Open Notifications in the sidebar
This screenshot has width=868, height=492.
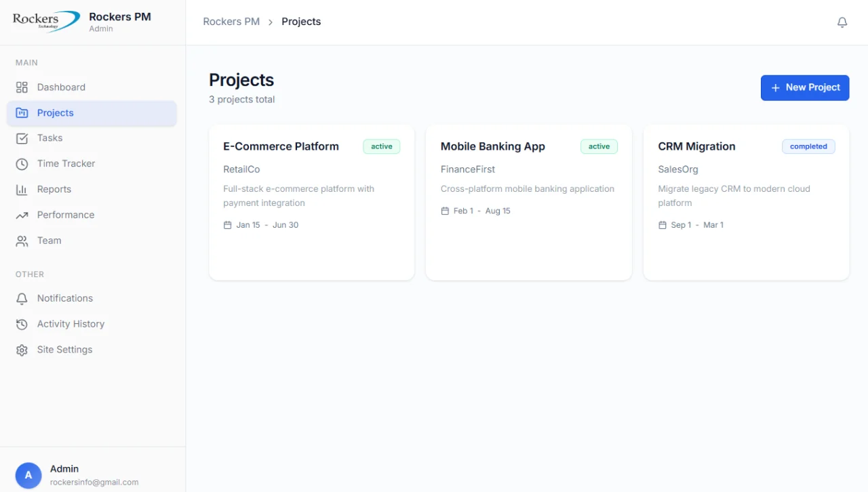tap(92, 299)
